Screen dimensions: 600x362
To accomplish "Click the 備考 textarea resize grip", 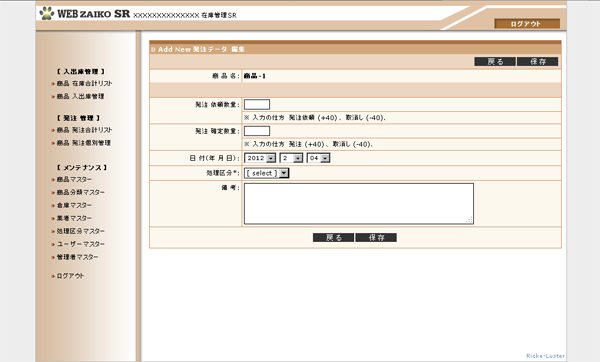I will coord(470,220).
